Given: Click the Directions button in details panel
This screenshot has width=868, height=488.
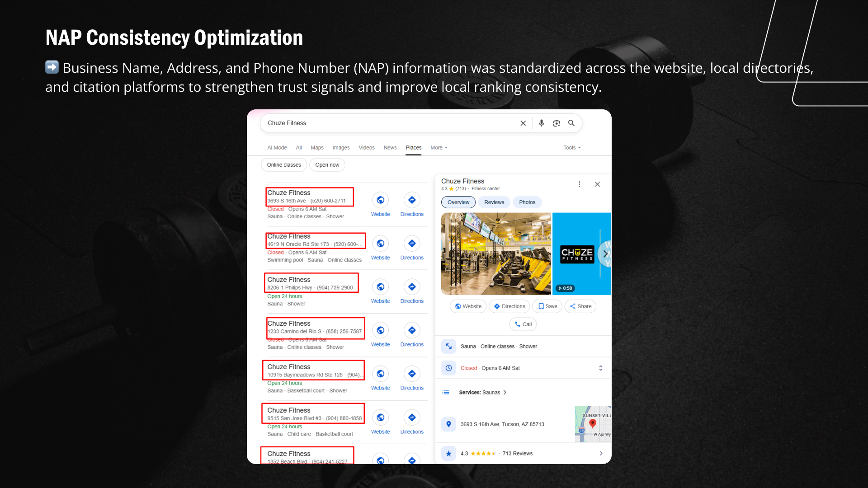Looking at the screenshot, I should coord(509,306).
